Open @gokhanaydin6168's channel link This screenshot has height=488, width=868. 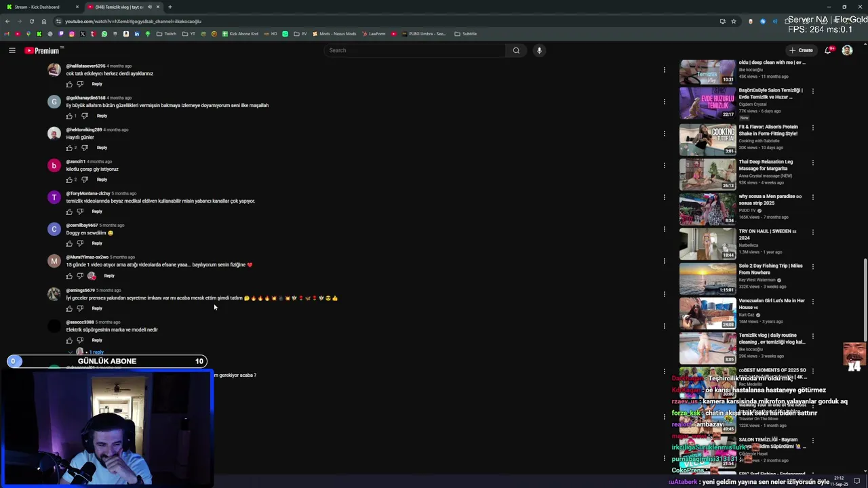[x=85, y=98]
